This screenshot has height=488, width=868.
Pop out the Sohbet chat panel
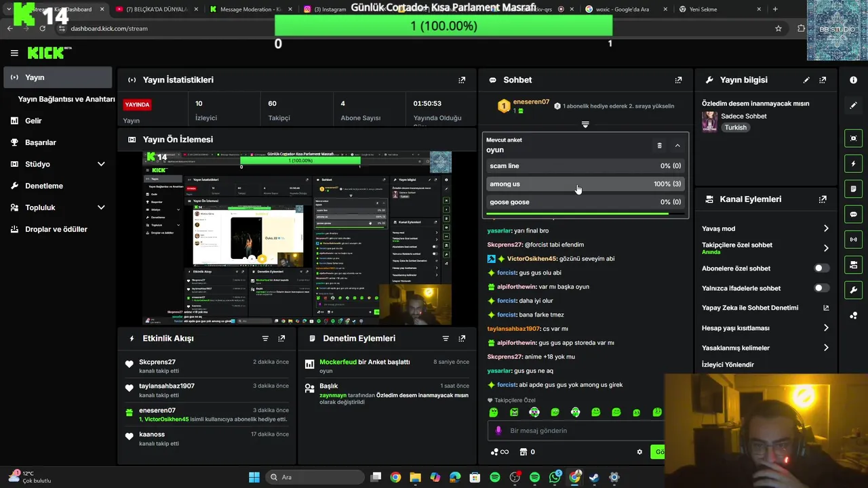point(678,80)
